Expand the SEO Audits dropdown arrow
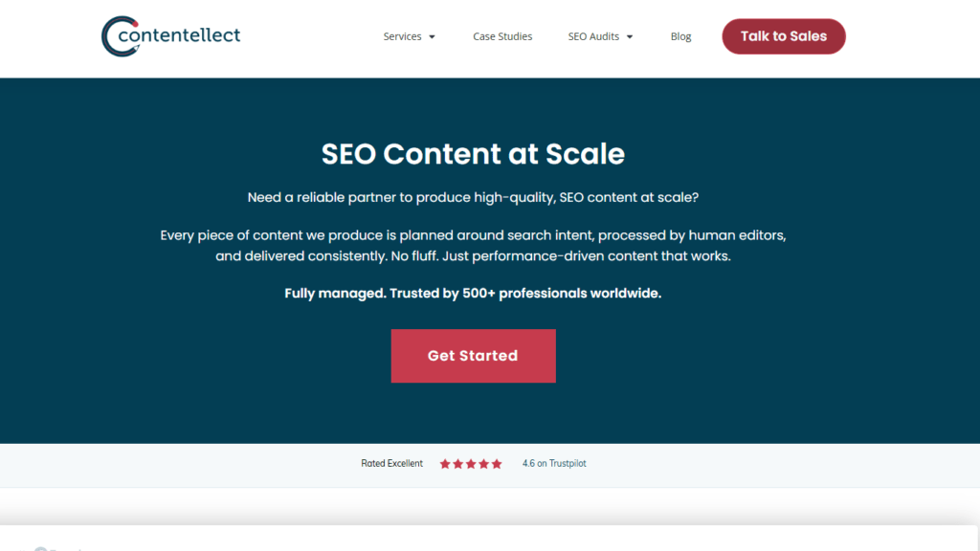This screenshot has height=551, width=980. (x=630, y=37)
